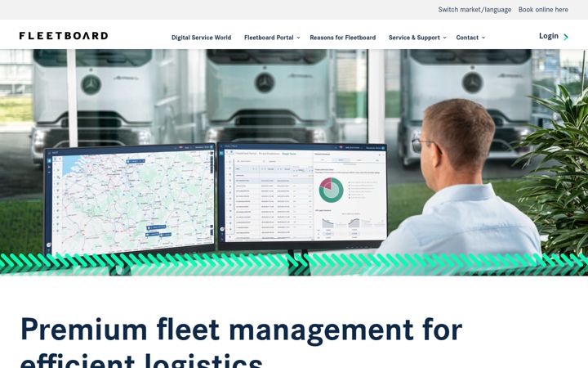Image resolution: width=588 pixels, height=368 pixels.
Task: Open Switch market/language link
Action: (x=474, y=10)
